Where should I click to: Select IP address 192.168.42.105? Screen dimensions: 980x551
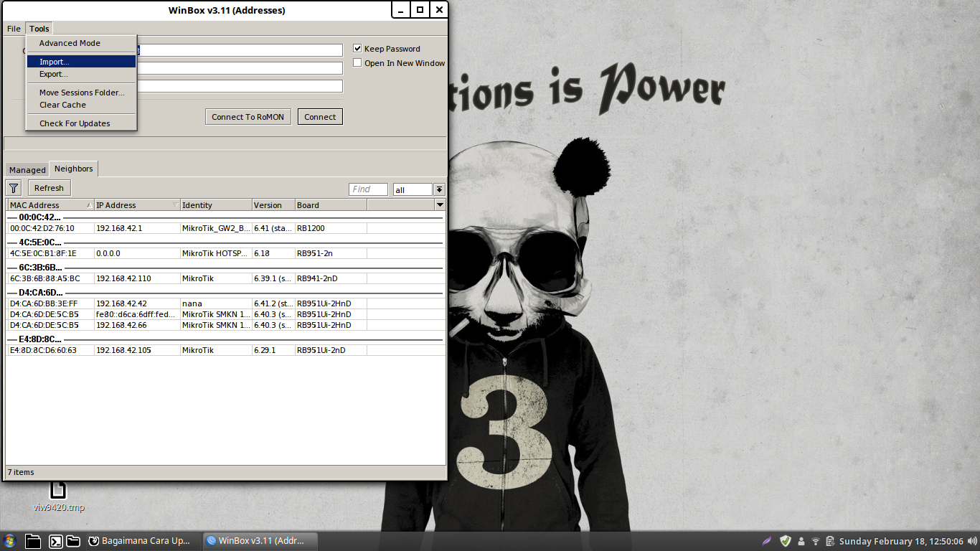pos(123,350)
